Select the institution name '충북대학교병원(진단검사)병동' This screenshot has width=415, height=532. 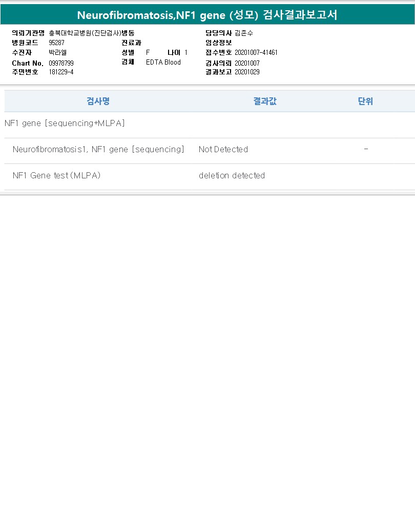tap(92, 33)
